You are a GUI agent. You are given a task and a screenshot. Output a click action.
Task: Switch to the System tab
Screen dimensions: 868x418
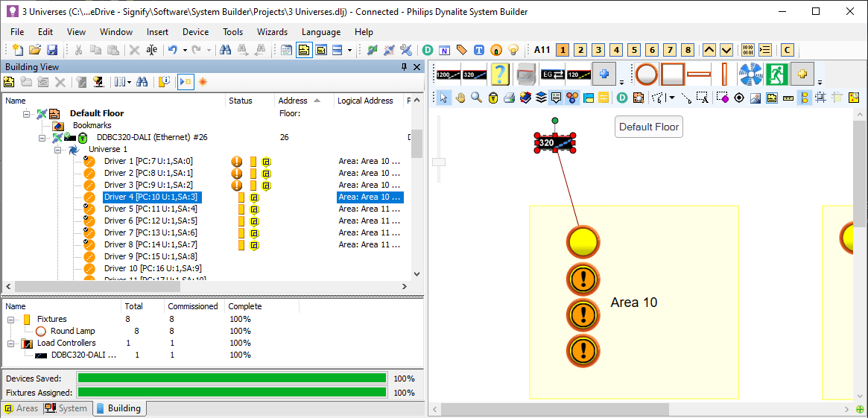[x=66, y=408]
